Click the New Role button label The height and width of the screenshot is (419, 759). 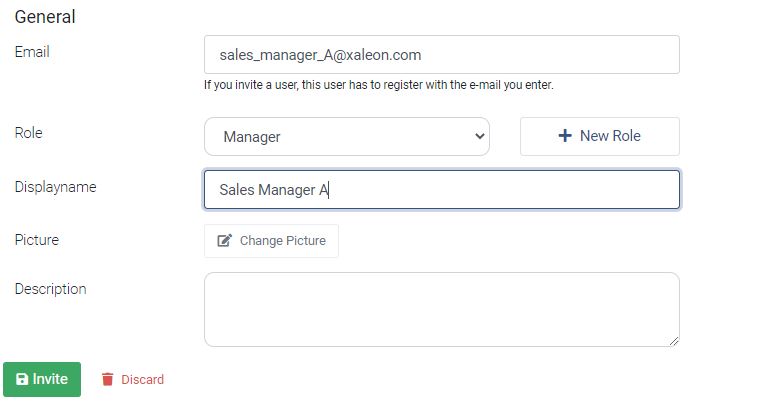click(x=610, y=135)
